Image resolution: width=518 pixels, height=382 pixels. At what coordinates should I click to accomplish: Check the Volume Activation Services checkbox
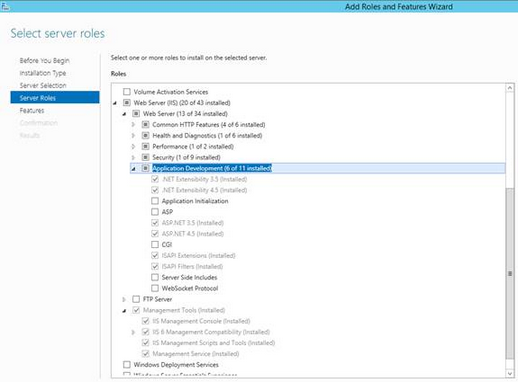(127, 92)
